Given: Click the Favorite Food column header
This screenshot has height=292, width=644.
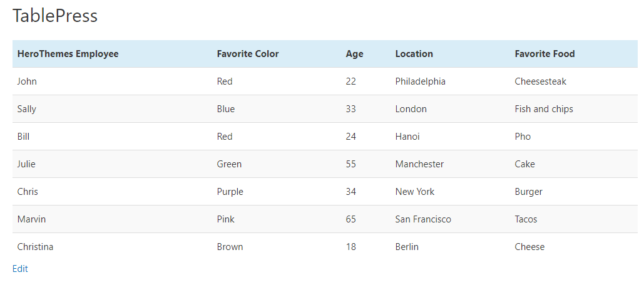Looking at the screenshot, I should tap(544, 54).
